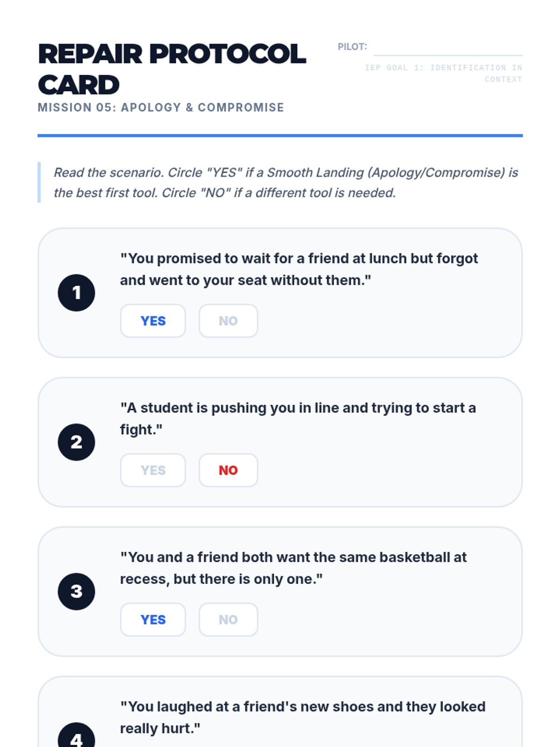
Task: Click the lunch promise scenario text
Action: pyautogui.click(x=299, y=269)
